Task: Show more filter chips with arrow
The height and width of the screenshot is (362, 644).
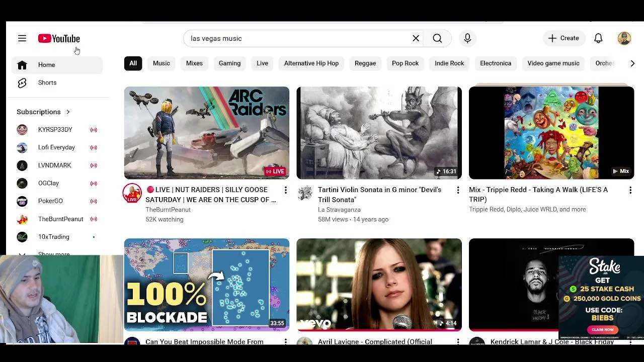Action: (x=632, y=63)
